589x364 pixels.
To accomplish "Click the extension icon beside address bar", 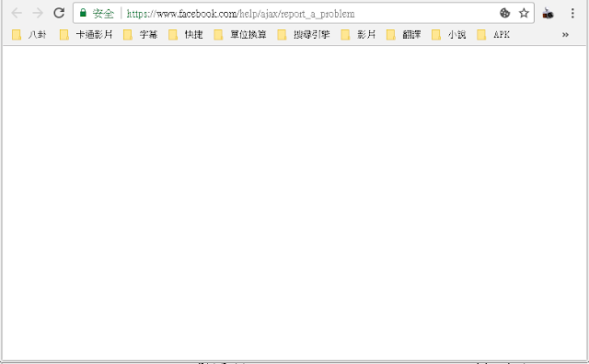I will click(549, 14).
